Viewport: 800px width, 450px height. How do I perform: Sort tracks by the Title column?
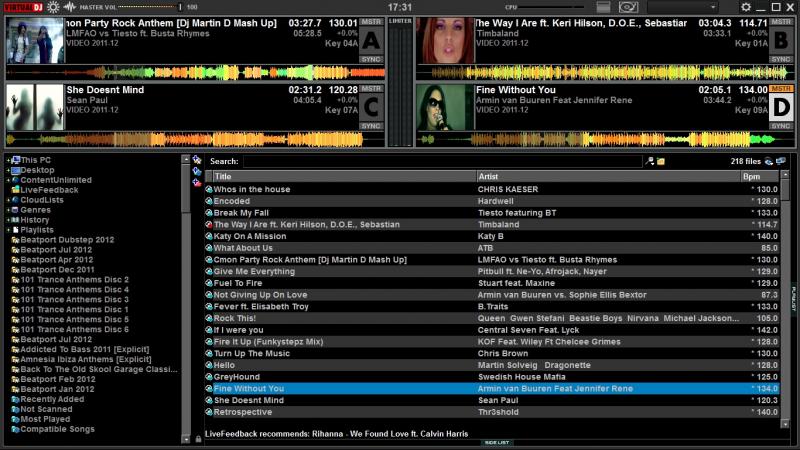pos(344,177)
